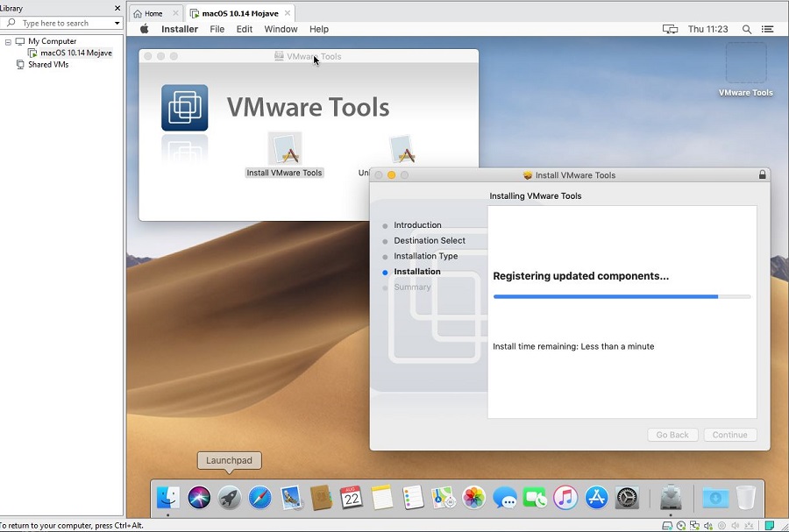789x532 pixels.
Task: Open the Edit menu
Action: click(245, 29)
